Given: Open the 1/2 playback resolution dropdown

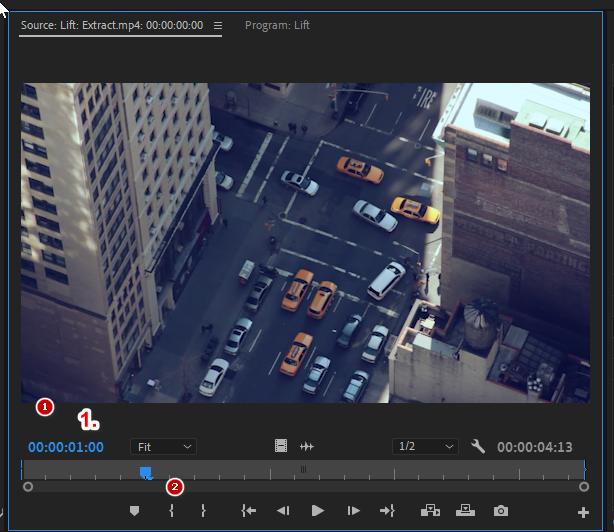Looking at the screenshot, I should pyautogui.click(x=425, y=446).
